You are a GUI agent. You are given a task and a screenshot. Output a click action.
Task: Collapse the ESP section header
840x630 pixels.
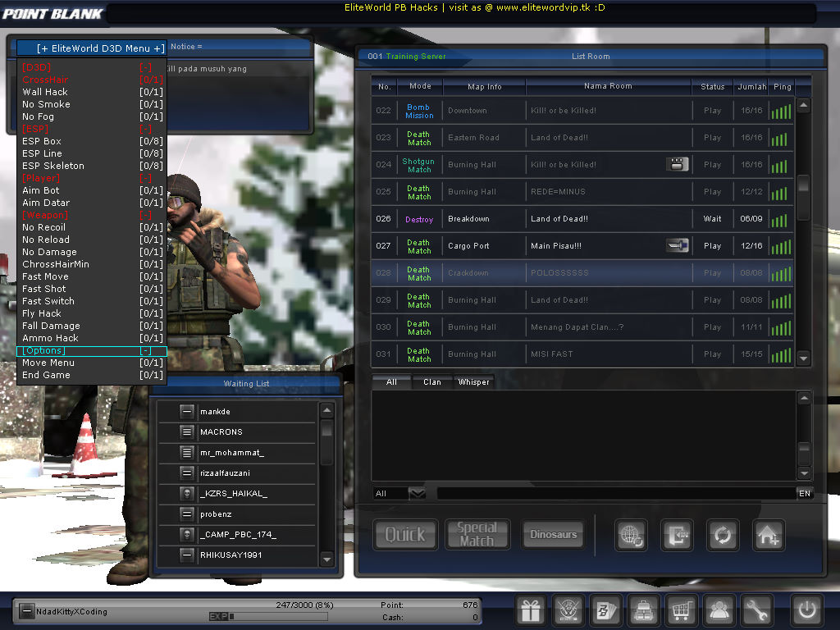coord(34,129)
